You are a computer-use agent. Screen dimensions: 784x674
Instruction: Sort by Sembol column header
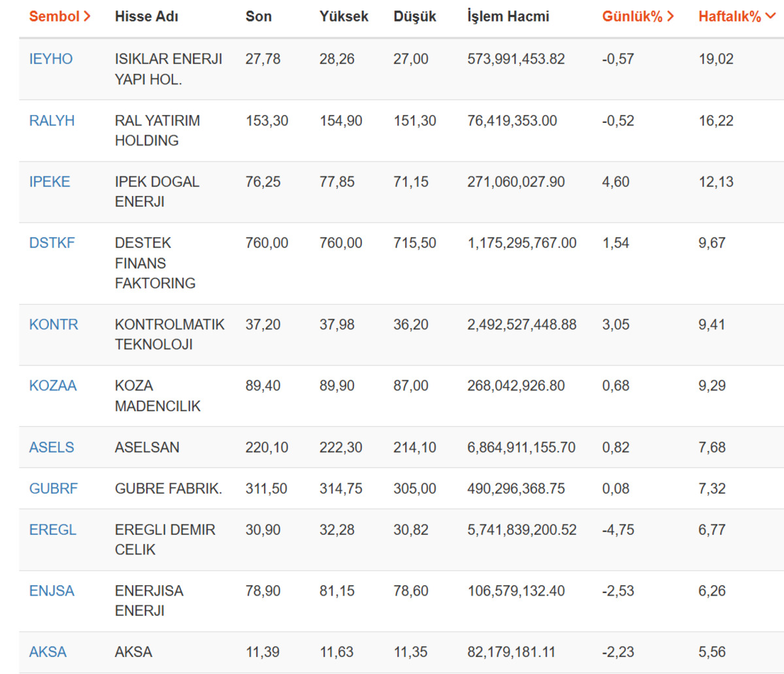[x=59, y=17]
